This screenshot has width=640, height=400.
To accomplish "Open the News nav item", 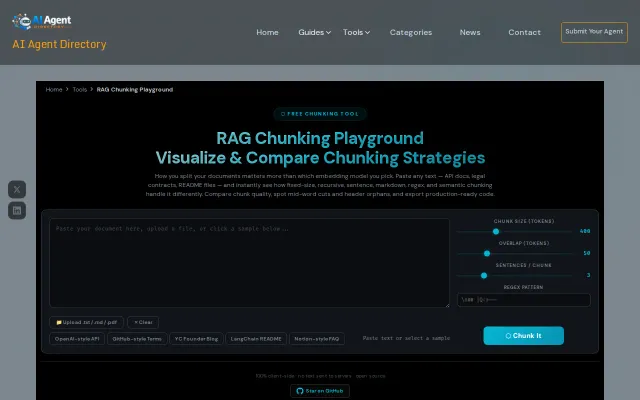I will point(470,32).
